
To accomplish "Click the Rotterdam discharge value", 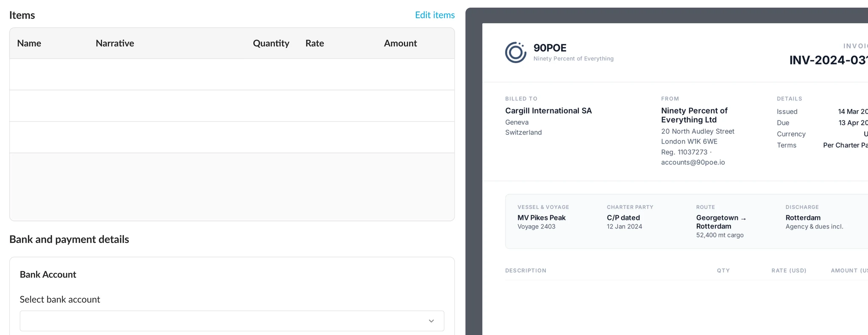I will tap(803, 218).
